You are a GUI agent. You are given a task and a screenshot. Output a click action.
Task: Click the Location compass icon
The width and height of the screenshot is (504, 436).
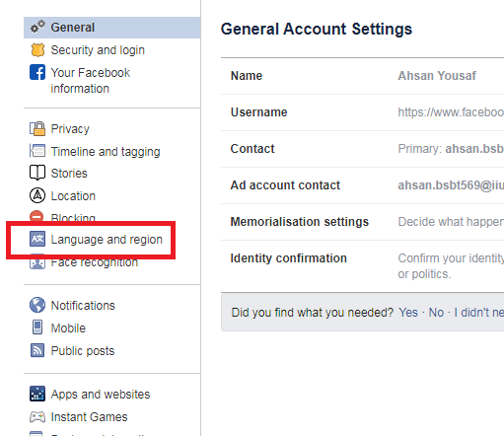point(37,195)
